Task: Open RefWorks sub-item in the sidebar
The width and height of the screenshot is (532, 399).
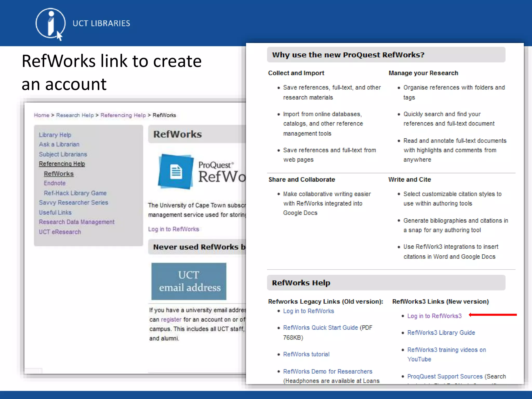Action: [x=59, y=174]
